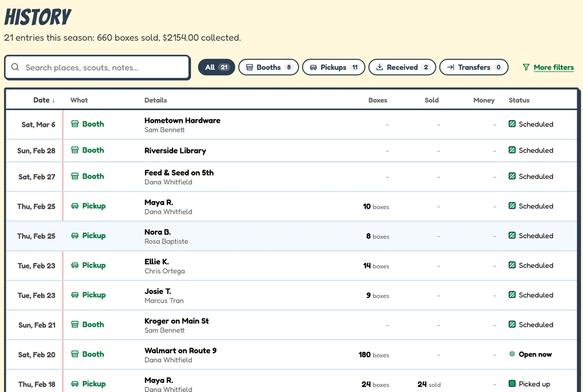583x392 pixels.
Task: Select the All filter tab
Action: (216, 67)
